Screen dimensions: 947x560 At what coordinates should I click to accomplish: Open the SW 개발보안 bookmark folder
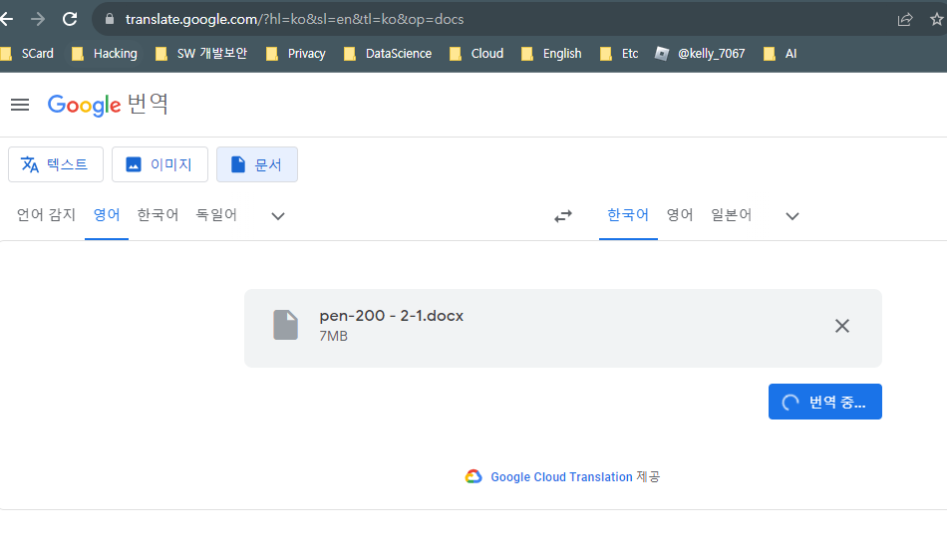coord(201,54)
